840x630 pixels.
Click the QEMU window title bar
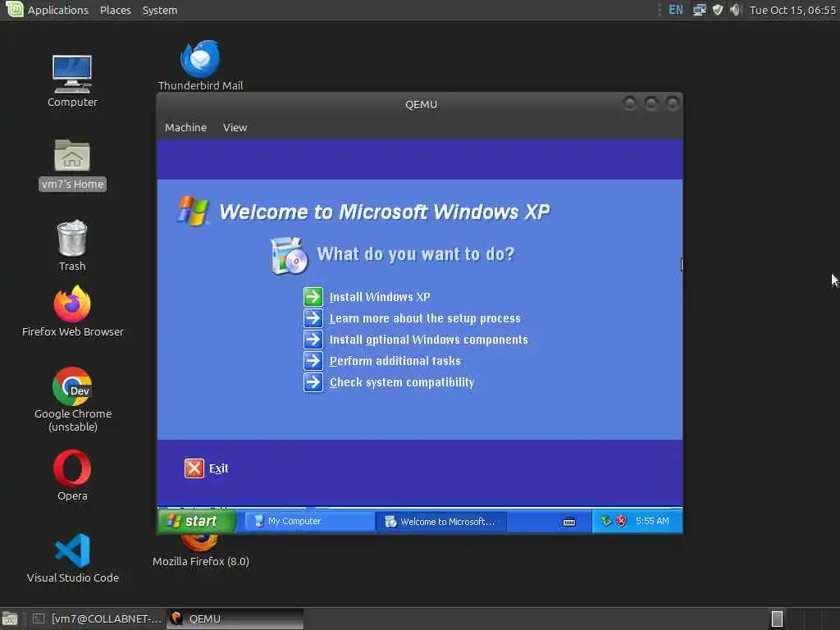421,104
